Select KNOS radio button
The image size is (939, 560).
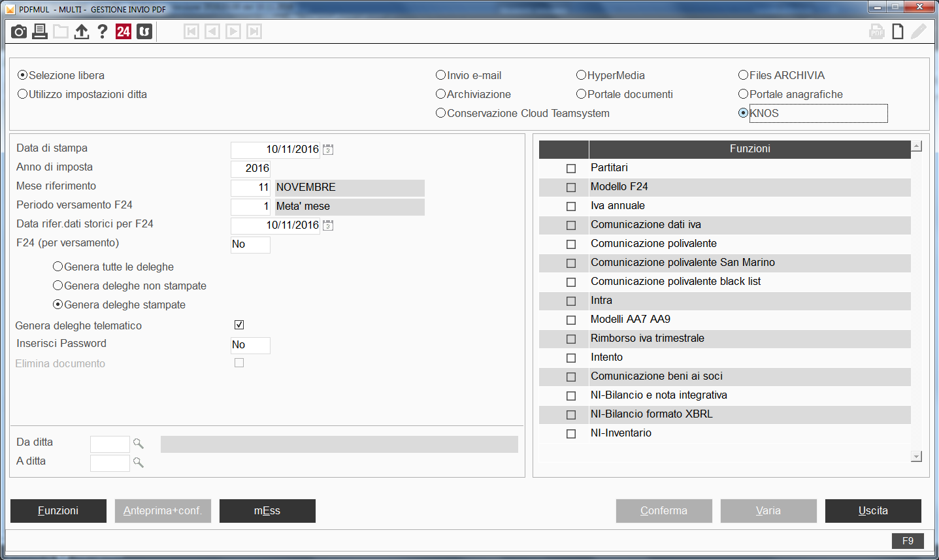[x=744, y=113]
